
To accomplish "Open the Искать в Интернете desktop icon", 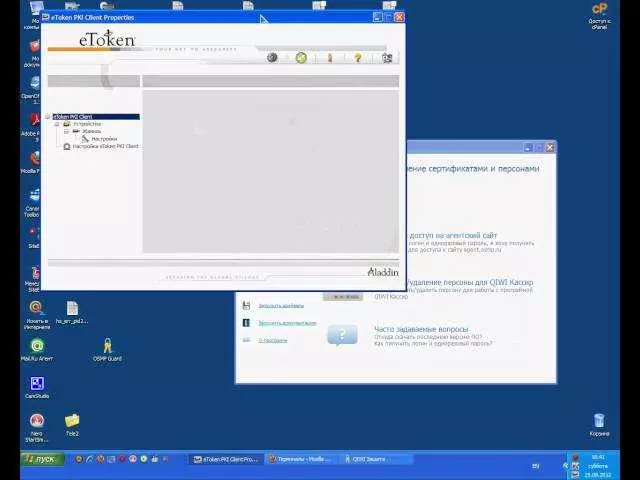I will tap(37, 315).
